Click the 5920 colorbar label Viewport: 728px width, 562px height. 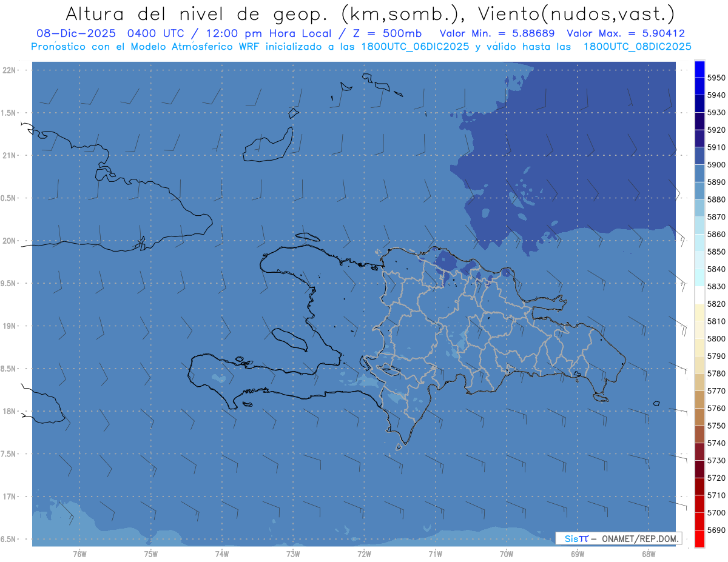[716, 130]
